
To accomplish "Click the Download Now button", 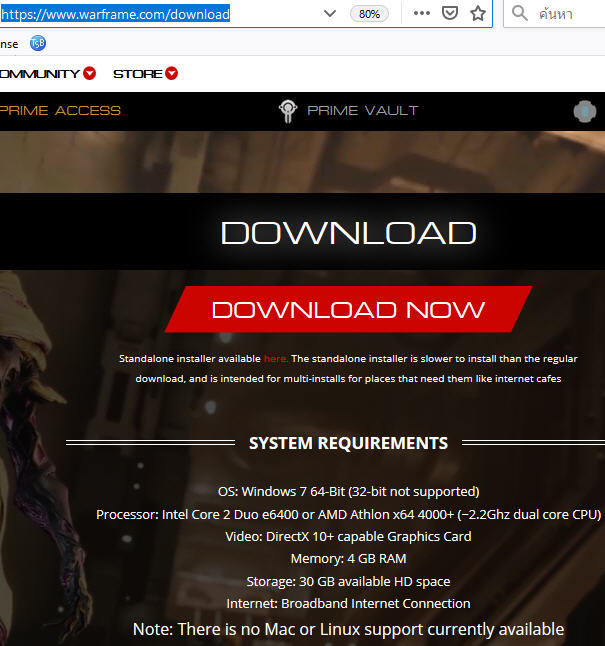I will (348, 309).
